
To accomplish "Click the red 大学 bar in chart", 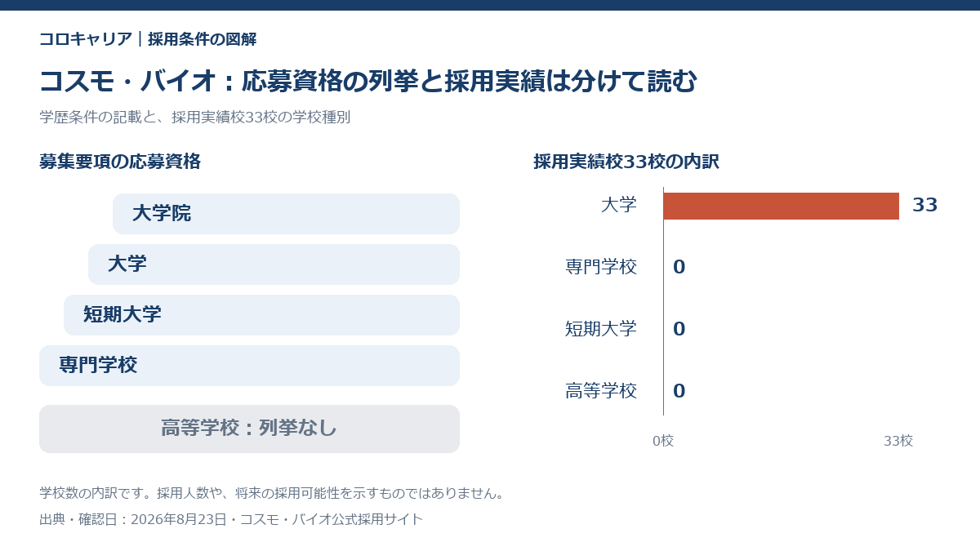I will 782,206.
